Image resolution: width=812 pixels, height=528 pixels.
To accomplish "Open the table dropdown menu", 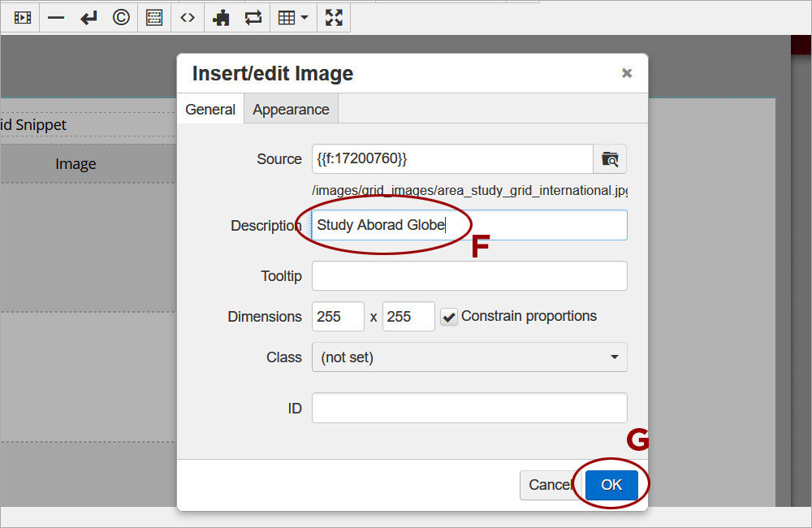I will (293, 17).
